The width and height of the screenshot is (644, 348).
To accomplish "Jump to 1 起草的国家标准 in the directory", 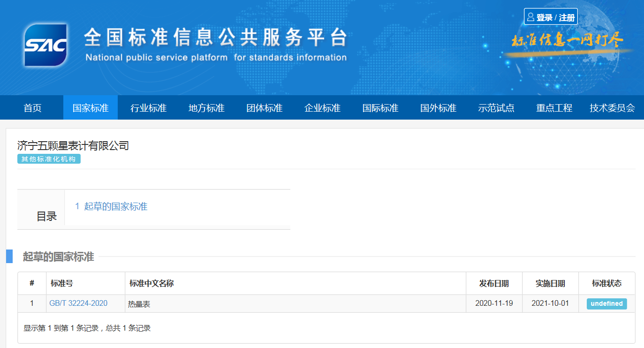I will click(x=111, y=206).
